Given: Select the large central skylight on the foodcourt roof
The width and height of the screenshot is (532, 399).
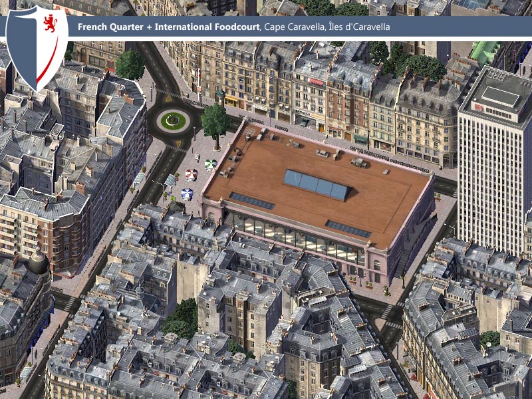Looking at the screenshot, I should point(317,185).
